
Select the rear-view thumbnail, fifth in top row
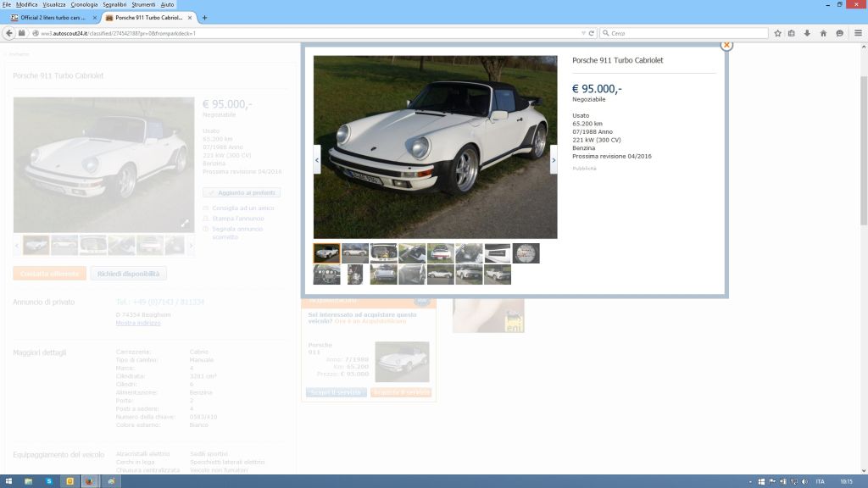point(441,253)
